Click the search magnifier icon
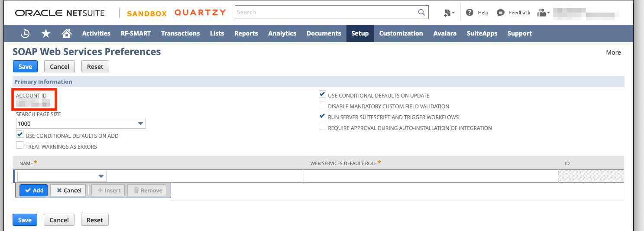The height and width of the screenshot is (231, 644). coord(421,12)
